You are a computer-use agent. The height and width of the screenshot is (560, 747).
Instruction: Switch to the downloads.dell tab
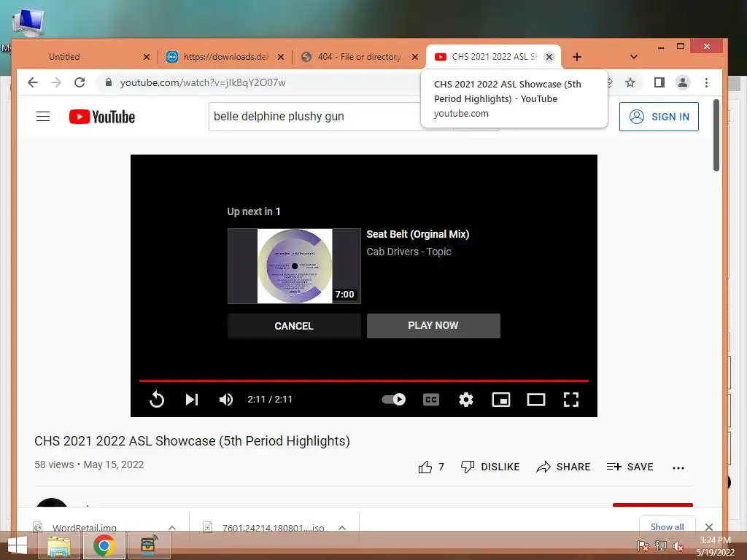(x=224, y=57)
